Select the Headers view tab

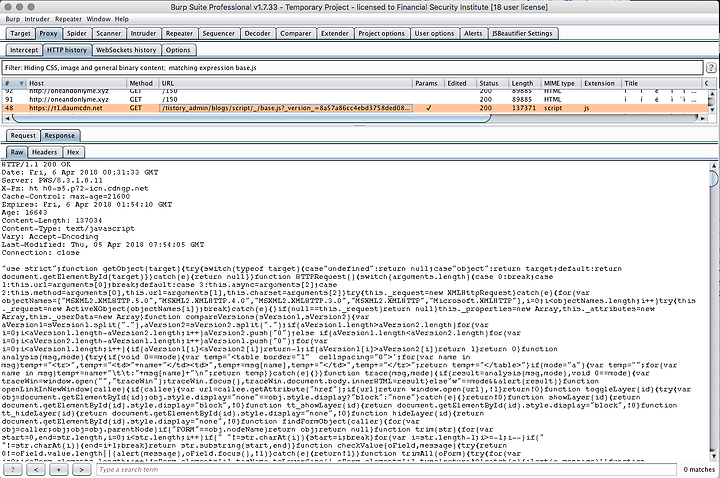[x=45, y=152]
